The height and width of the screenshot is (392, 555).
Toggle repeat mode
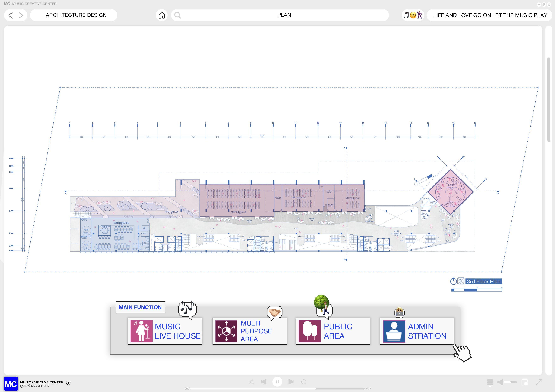pos(304,382)
